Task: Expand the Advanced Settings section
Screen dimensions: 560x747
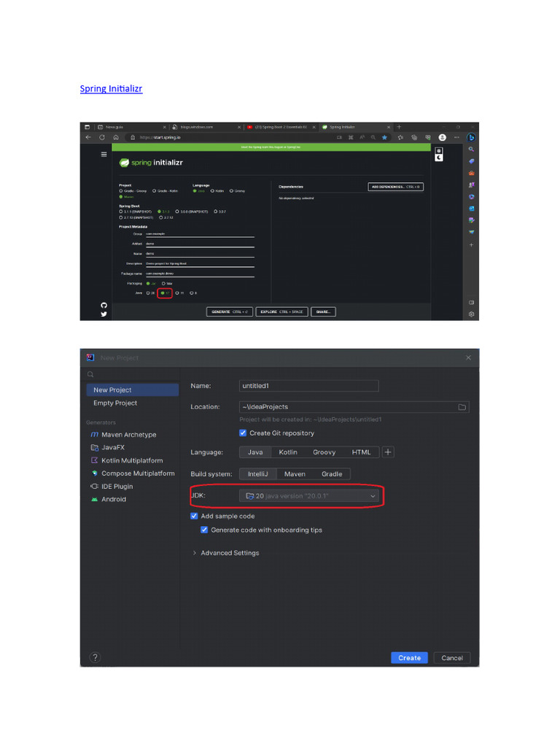Action: [x=226, y=553]
